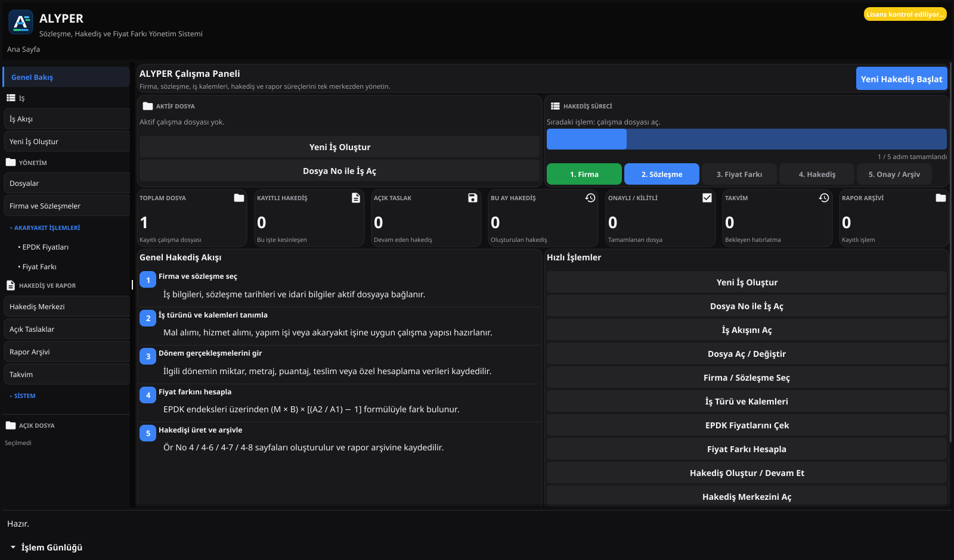Viewport: 954px width, 560px height.
Task: Click the step 1 badge for Firma ve sözleşme seç
Action: point(148,280)
